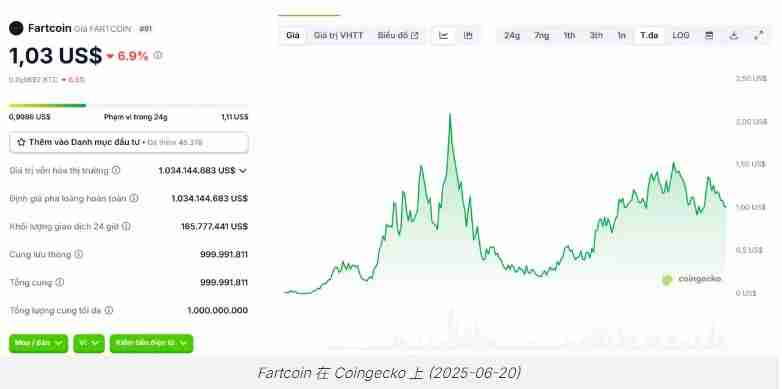Open the Ví dropdown button
The height and width of the screenshot is (389, 782).
(x=89, y=343)
